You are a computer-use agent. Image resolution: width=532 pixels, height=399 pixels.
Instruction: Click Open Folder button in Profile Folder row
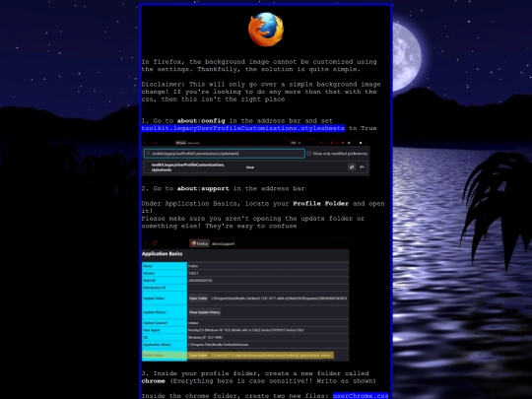(x=198, y=356)
